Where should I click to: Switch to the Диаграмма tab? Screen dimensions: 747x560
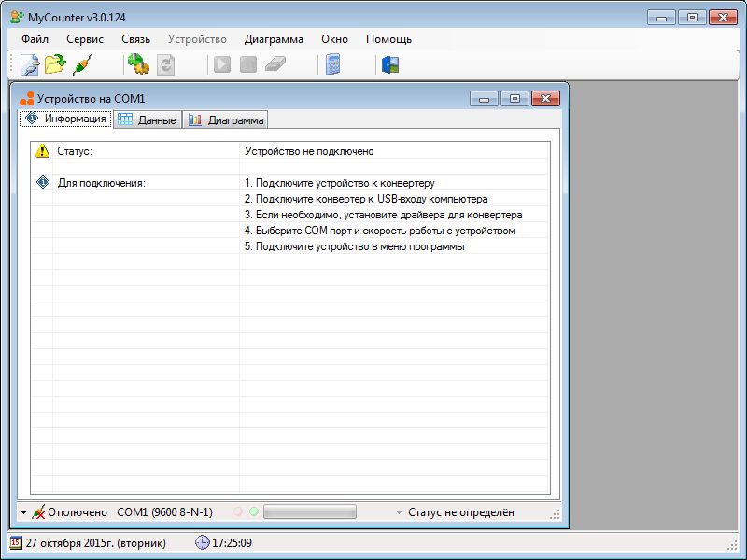click(225, 120)
